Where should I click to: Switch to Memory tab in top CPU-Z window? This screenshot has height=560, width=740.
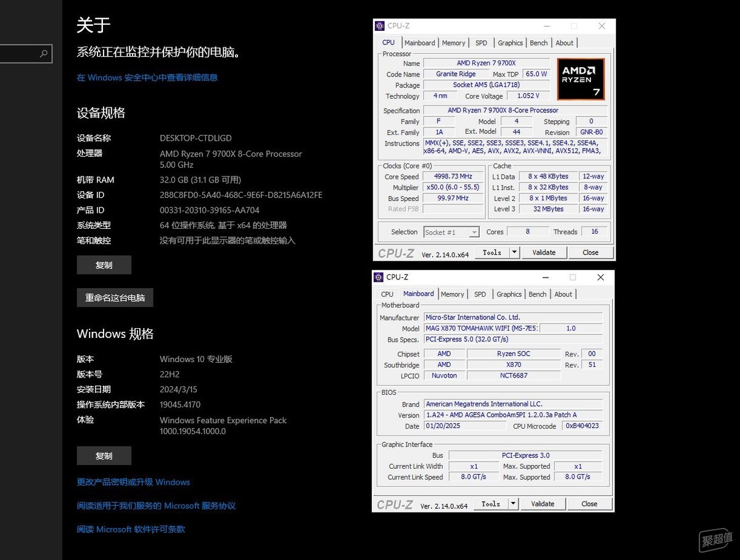[x=454, y=43]
